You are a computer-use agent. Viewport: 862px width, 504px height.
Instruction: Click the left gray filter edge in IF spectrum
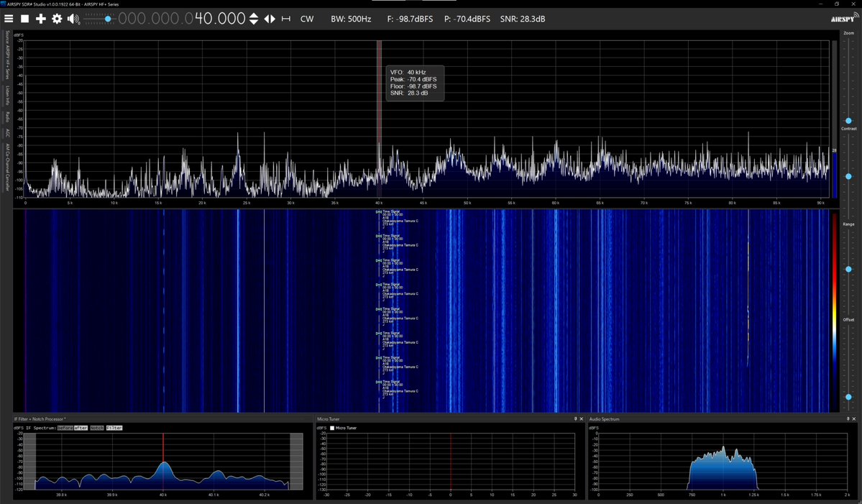tap(29, 461)
